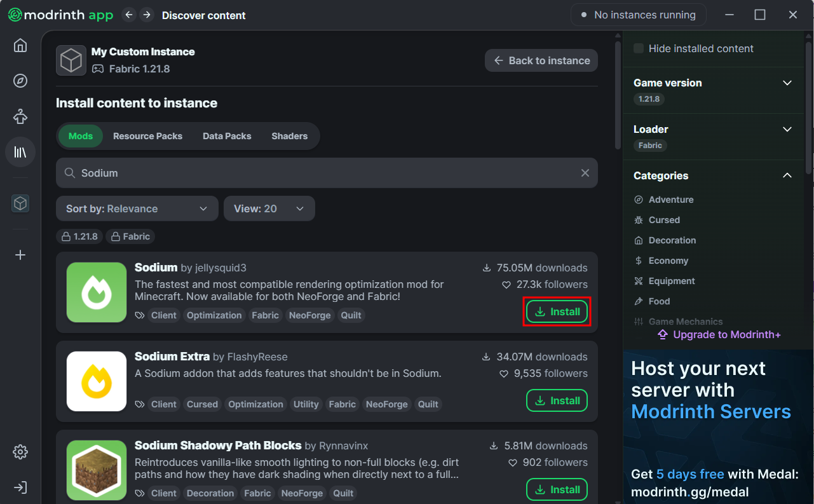Open the Library books icon in sidebar
The image size is (814, 504).
pyautogui.click(x=20, y=152)
